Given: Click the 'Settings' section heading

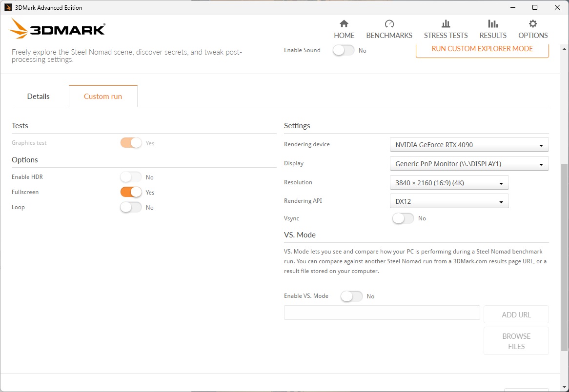Looking at the screenshot, I should tap(297, 126).
